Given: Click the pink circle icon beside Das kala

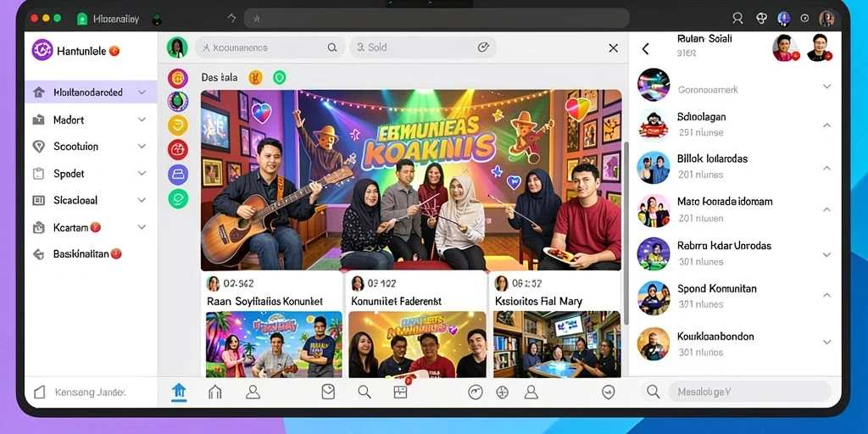Looking at the screenshot, I should pyautogui.click(x=178, y=78).
